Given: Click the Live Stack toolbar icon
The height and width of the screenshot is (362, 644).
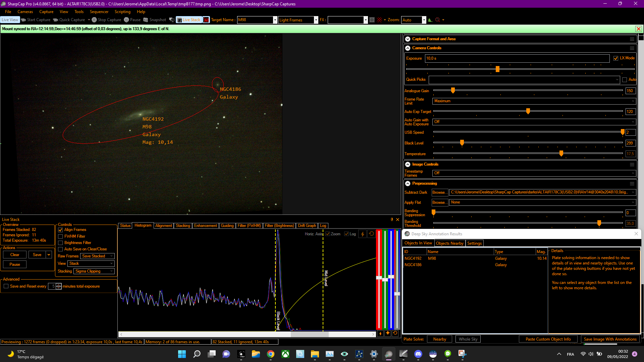Looking at the screenshot, I should (x=189, y=20).
